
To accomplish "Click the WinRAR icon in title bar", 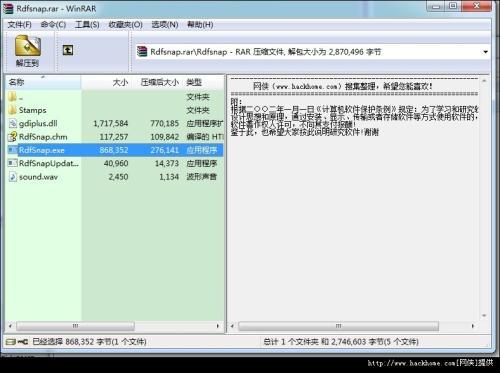I will pyautogui.click(x=8, y=8).
